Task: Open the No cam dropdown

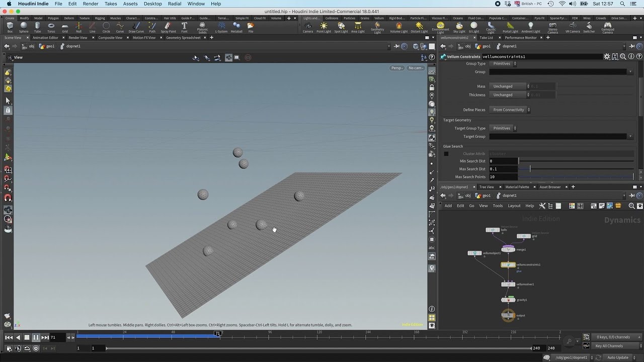Action: [x=416, y=68]
